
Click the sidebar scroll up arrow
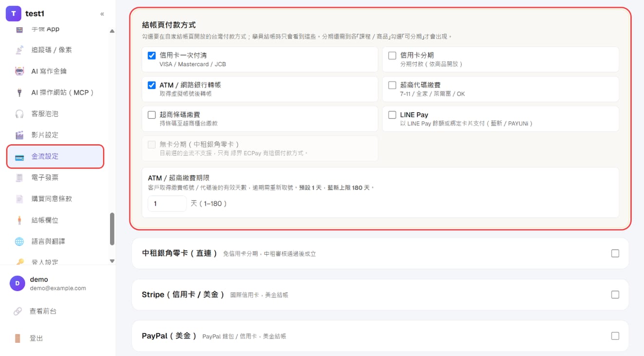click(x=112, y=31)
